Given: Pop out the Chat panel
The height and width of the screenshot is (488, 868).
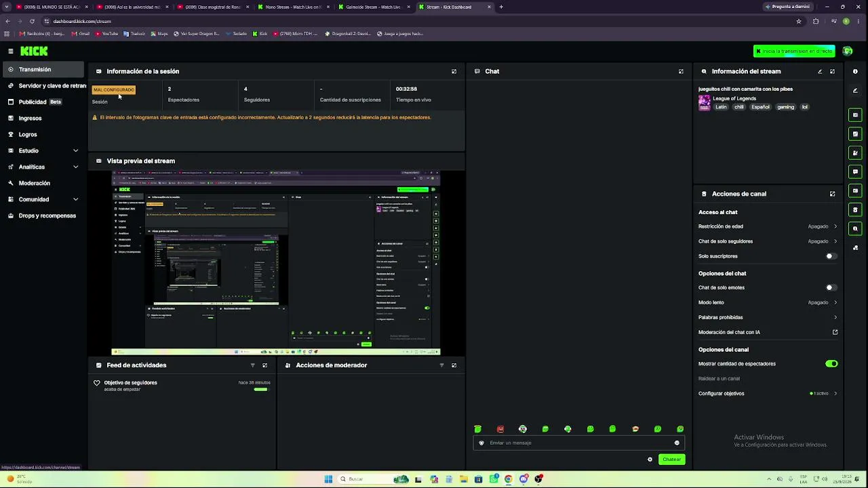Looking at the screenshot, I should (681, 71).
